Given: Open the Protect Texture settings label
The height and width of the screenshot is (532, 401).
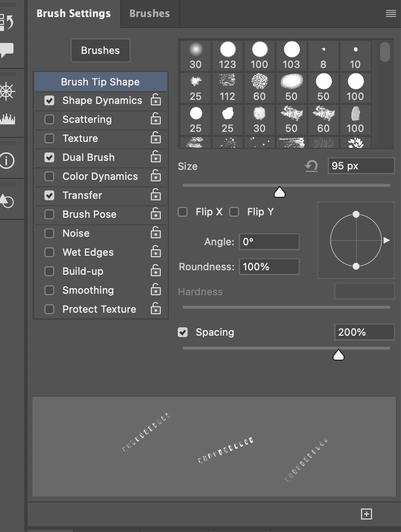Looking at the screenshot, I should point(99,309).
